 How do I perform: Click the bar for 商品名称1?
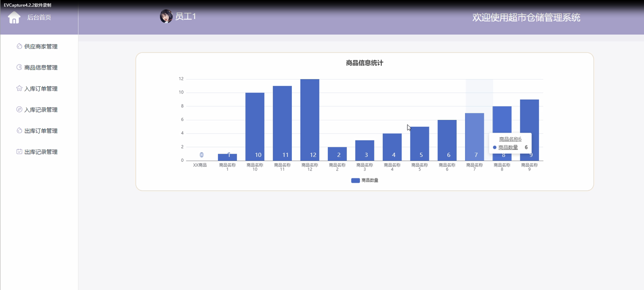pos(227,157)
